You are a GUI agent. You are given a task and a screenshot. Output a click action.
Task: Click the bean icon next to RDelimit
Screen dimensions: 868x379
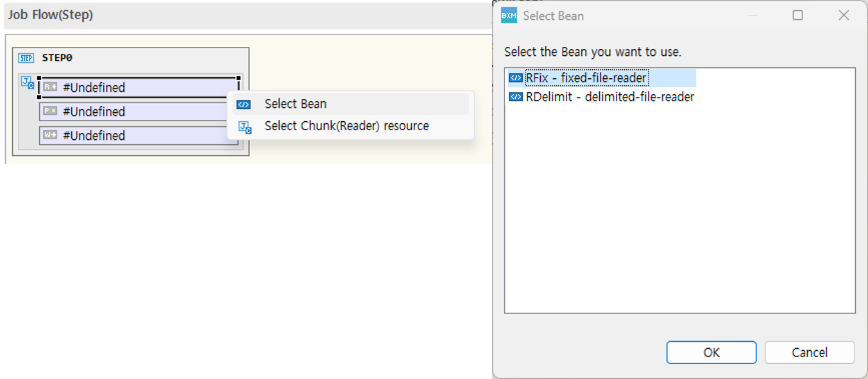click(x=516, y=97)
